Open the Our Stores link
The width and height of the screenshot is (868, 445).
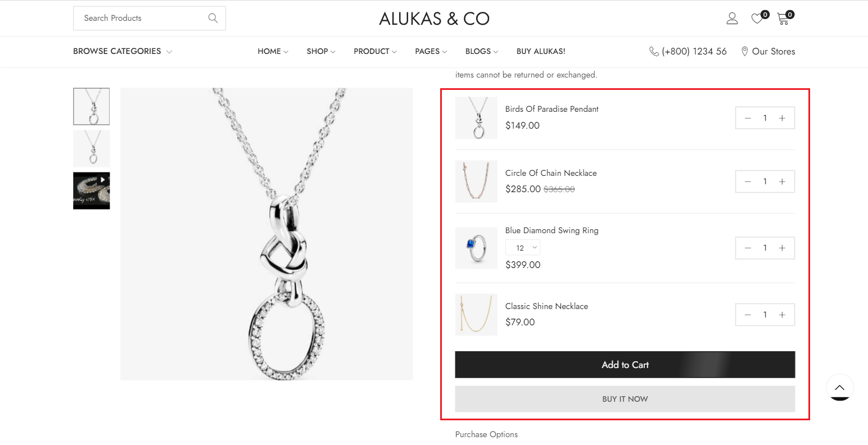click(768, 51)
